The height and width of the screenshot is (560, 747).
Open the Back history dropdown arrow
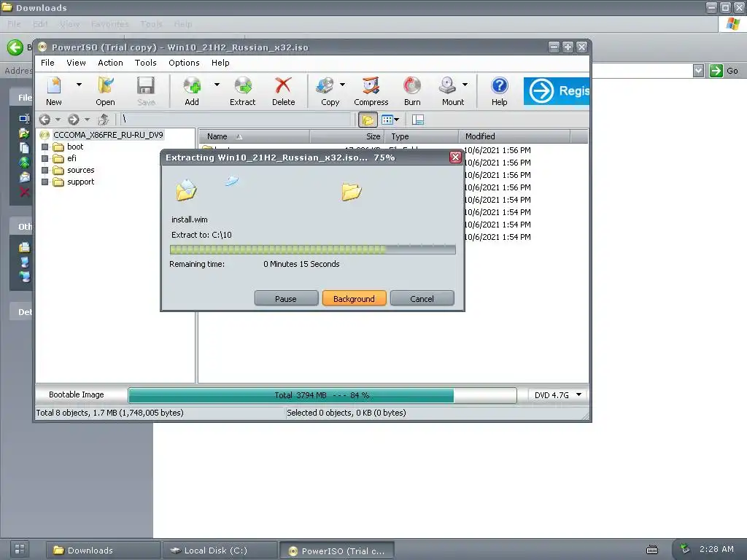[x=58, y=120]
